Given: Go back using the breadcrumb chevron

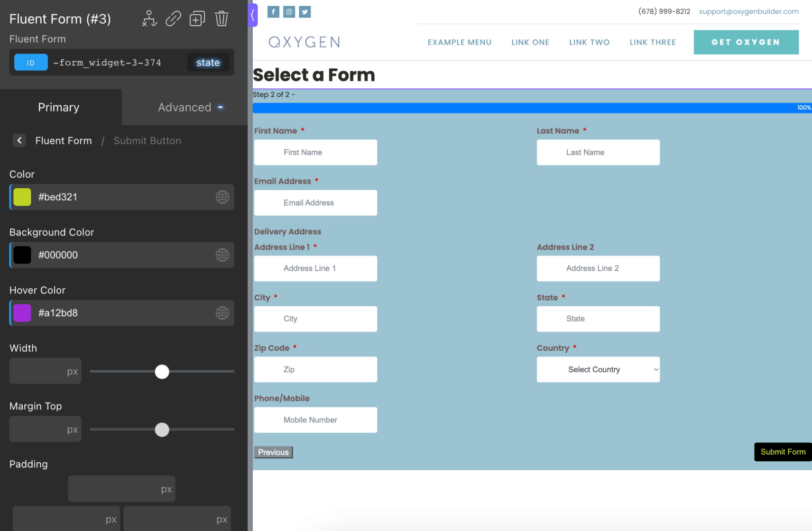Looking at the screenshot, I should [x=19, y=140].
